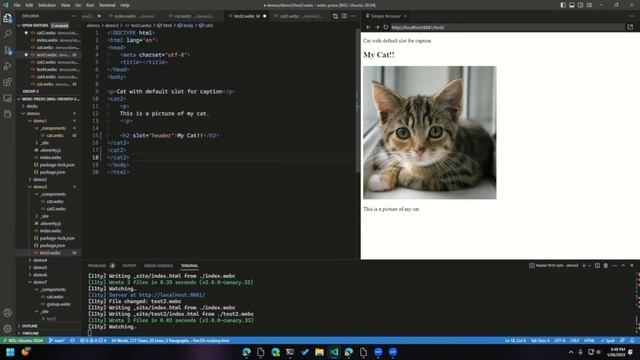Click errors and warnings status item
The height and width of the screenshot is (360, 640).
(93, 340)
